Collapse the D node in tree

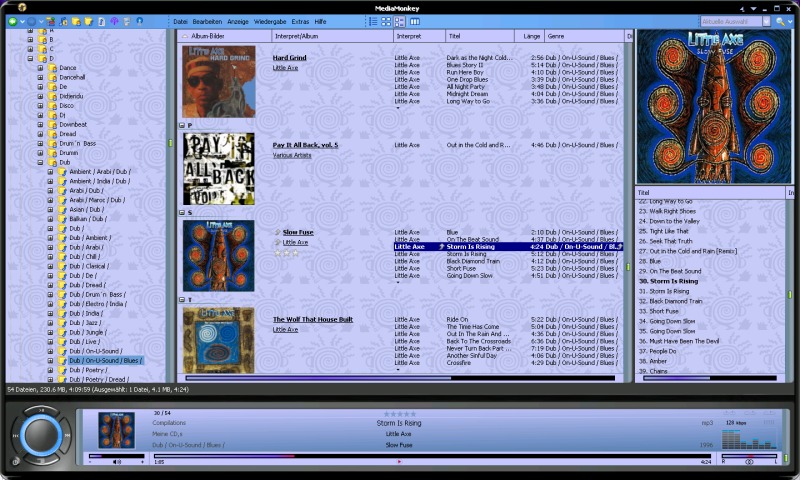[x=30, y=58]
